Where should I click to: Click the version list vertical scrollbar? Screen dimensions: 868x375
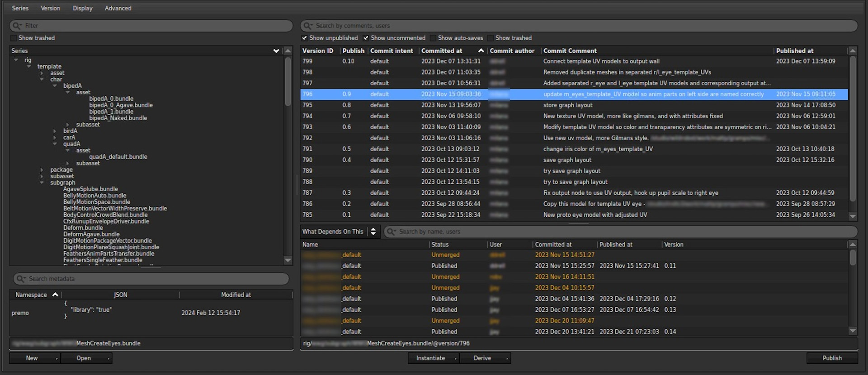coord(853,129)
